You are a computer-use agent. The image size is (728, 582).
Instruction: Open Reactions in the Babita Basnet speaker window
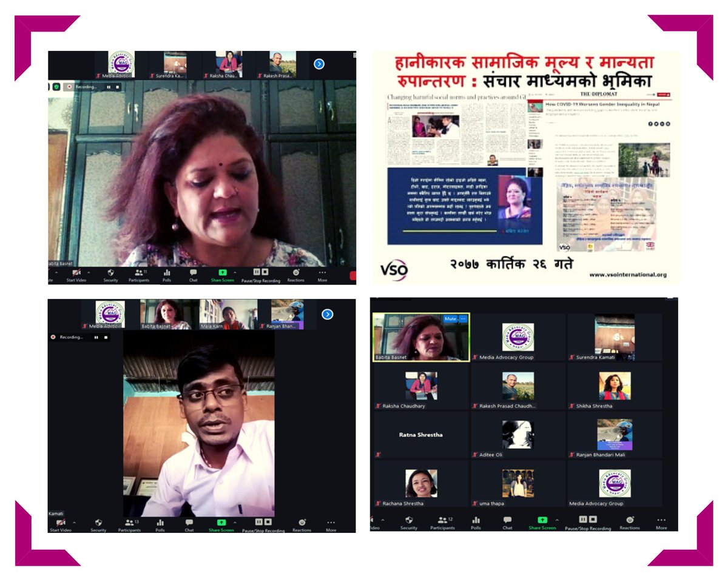[296, 276]
